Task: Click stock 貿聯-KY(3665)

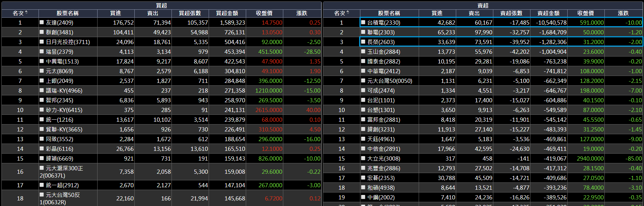Action: click(64, 129)
